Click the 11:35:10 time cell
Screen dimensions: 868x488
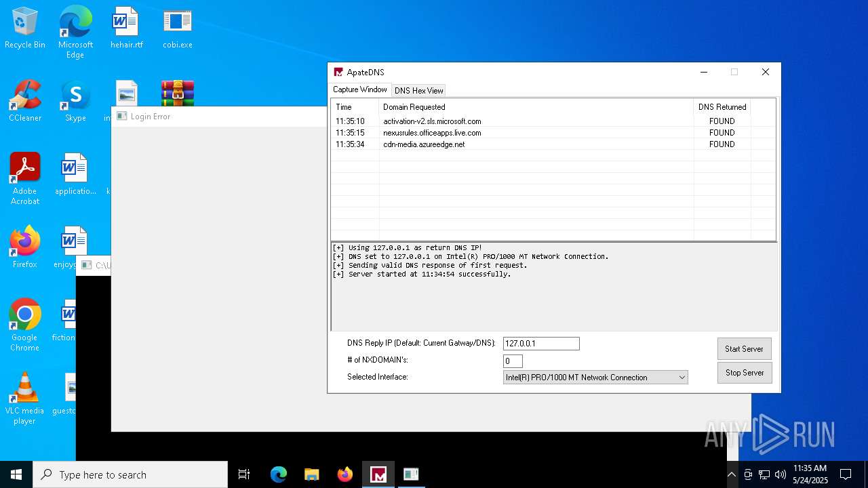(x=350, y=121)
